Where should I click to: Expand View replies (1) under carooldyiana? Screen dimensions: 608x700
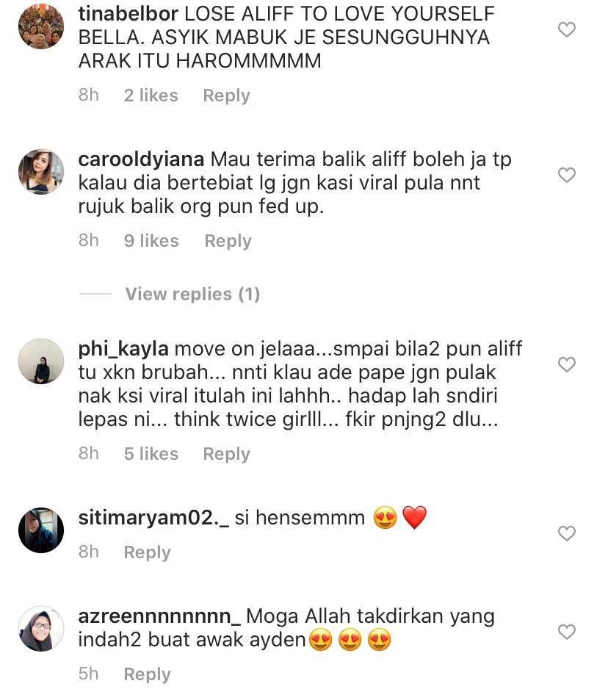click(x=192, y=294)
